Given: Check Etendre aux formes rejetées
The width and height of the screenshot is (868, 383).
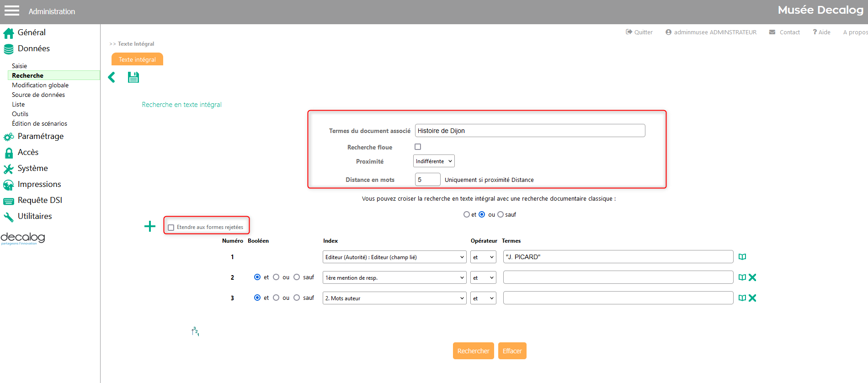Looking at the screenshot, I should (171, 227).
